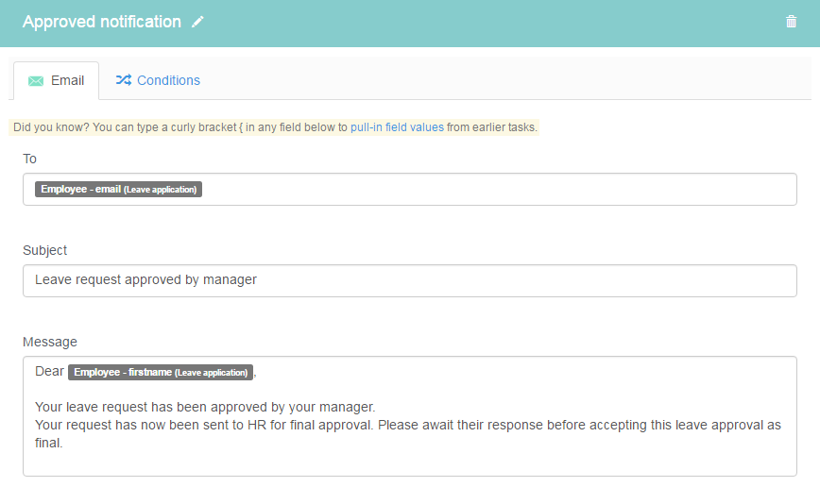820x504 pixels.
Task: Click the Subject field label
Action: click(44, 250)
